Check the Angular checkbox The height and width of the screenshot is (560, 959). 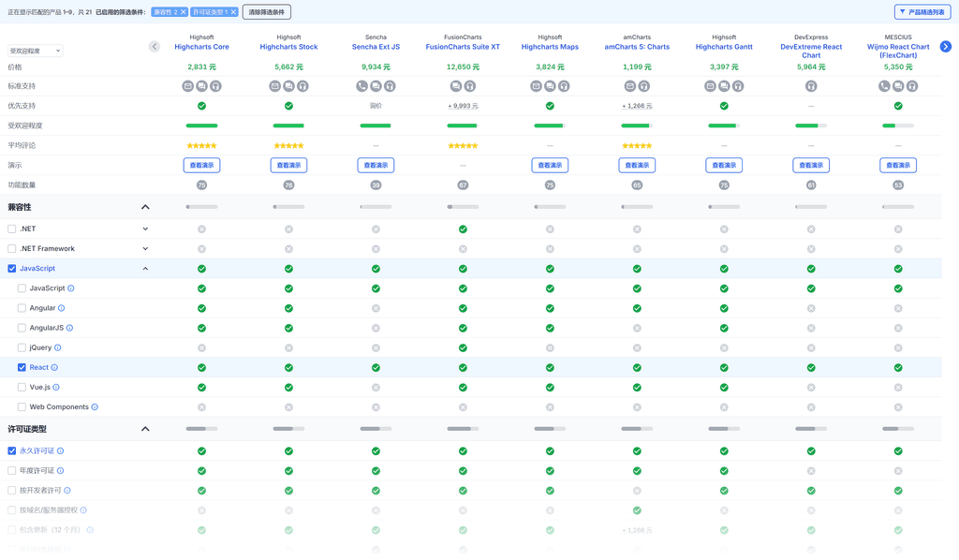pyautogui.click(x=22, y=308)
